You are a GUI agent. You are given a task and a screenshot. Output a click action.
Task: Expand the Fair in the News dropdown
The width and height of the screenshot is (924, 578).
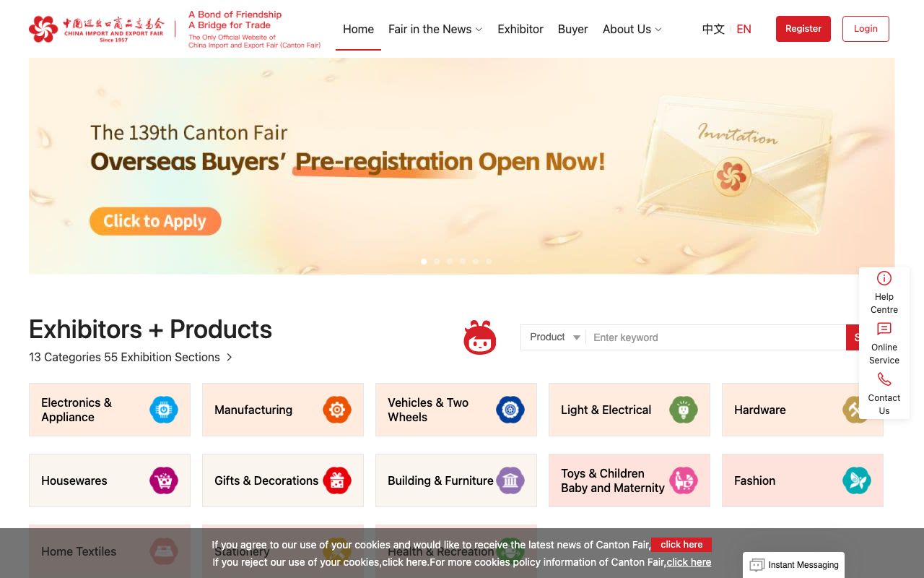(x=435, y=30)
